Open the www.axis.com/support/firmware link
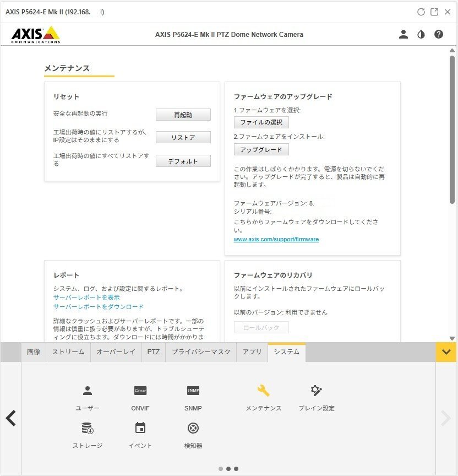The width and height of the screenshot is (458, 476). click(x=276, y=239)
